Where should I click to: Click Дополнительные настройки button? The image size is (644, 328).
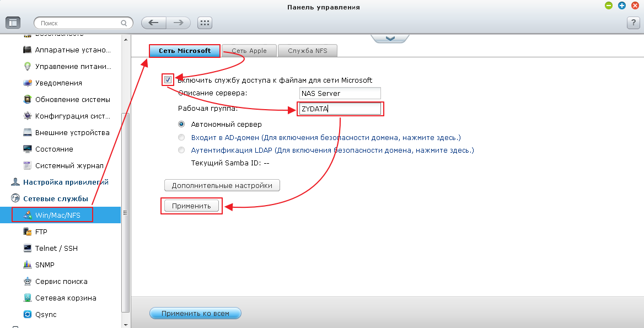click(222, 186)
